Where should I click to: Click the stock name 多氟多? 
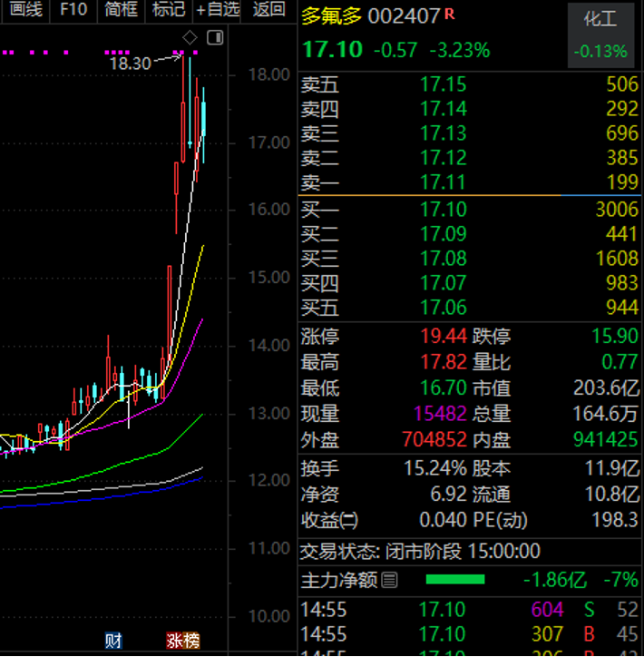point(331,16)
